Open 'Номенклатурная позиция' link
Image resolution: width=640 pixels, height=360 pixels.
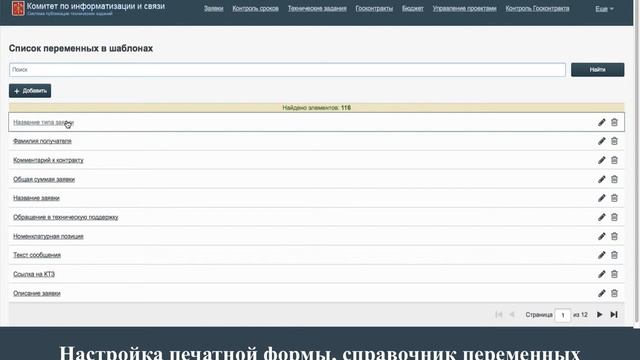point(48,236)
